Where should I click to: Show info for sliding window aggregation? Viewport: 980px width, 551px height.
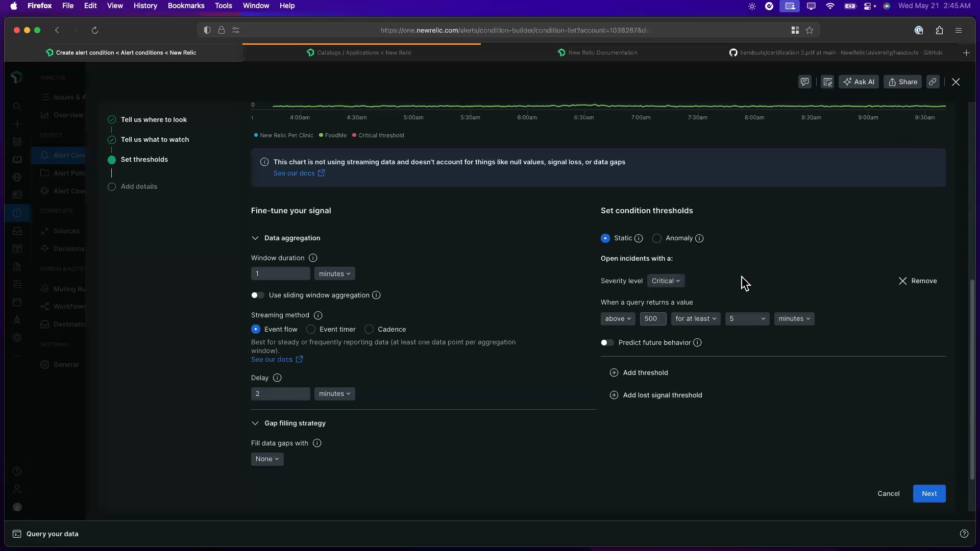click(x=376, y=295)
